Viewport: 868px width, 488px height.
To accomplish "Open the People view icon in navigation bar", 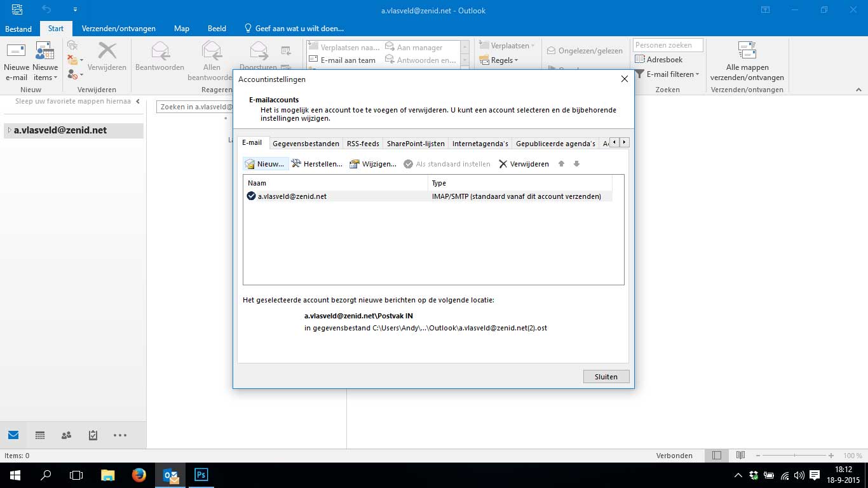I will (66, 435).
